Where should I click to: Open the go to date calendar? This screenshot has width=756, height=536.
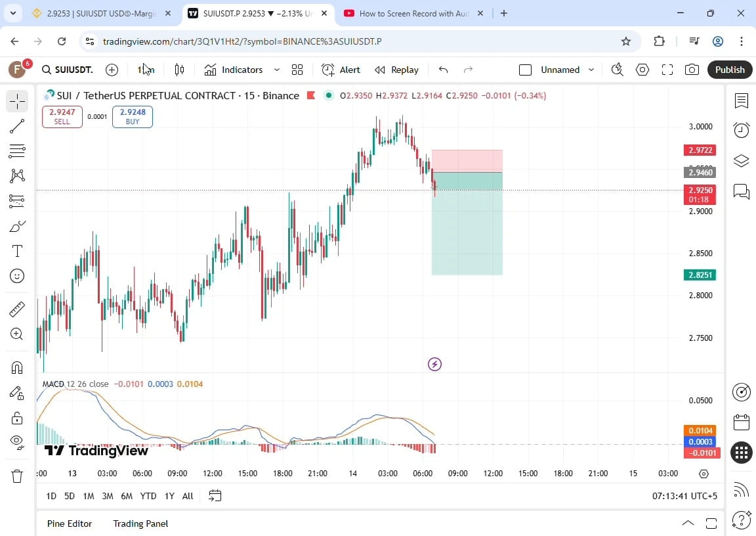point(215,496)
